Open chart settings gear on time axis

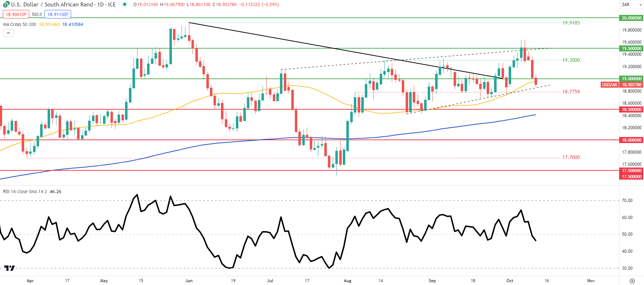tap(632, 281)
